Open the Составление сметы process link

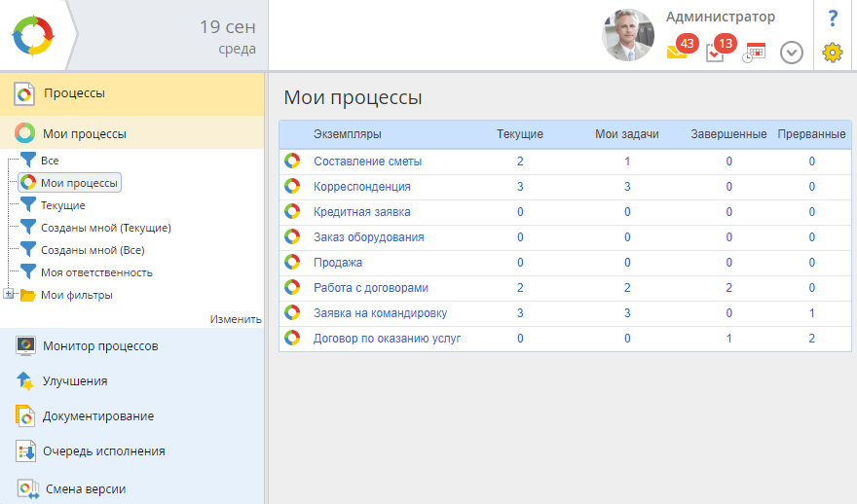click(367, 162)
